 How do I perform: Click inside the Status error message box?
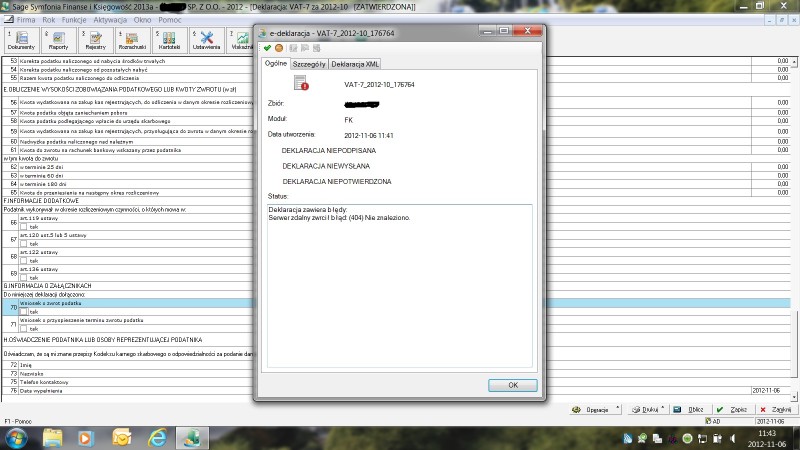tap(399, 286)
